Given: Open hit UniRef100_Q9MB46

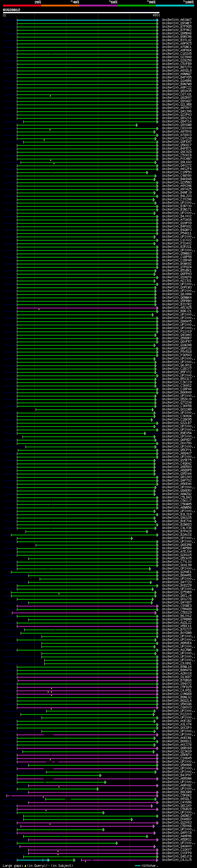Looking at the screenshot, I should 176,33.
